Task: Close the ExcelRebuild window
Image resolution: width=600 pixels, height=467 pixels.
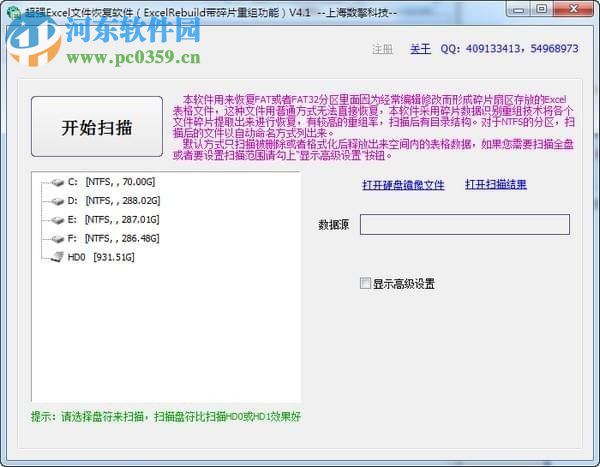Action: click(x=574, y=9)
